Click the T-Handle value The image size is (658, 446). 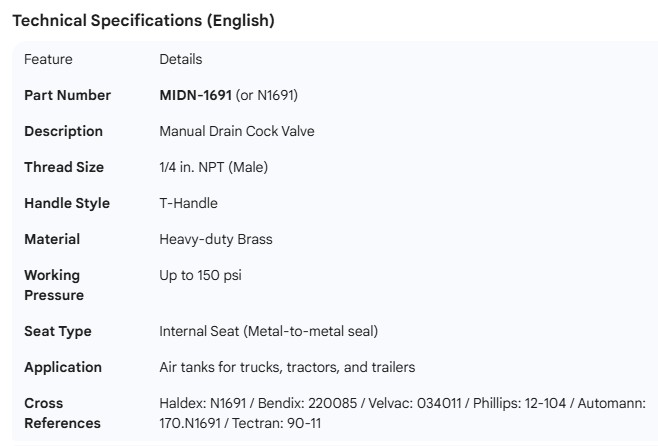188,203
